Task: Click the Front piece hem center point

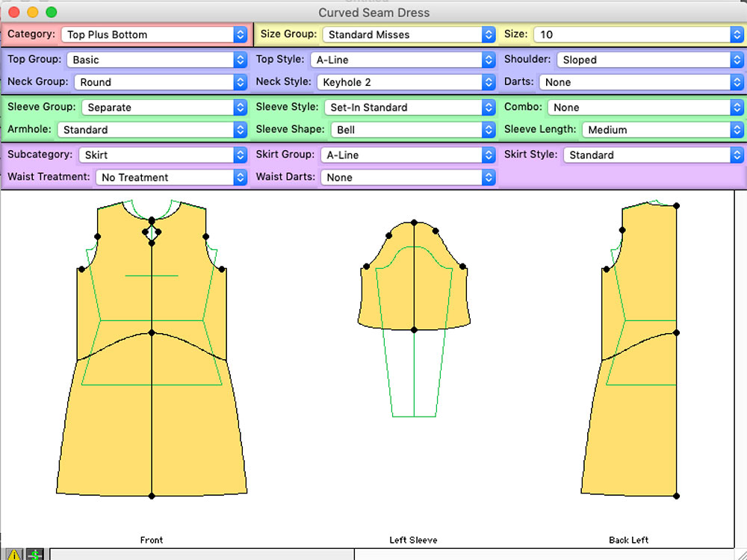Action: click(x=152, y=497)
